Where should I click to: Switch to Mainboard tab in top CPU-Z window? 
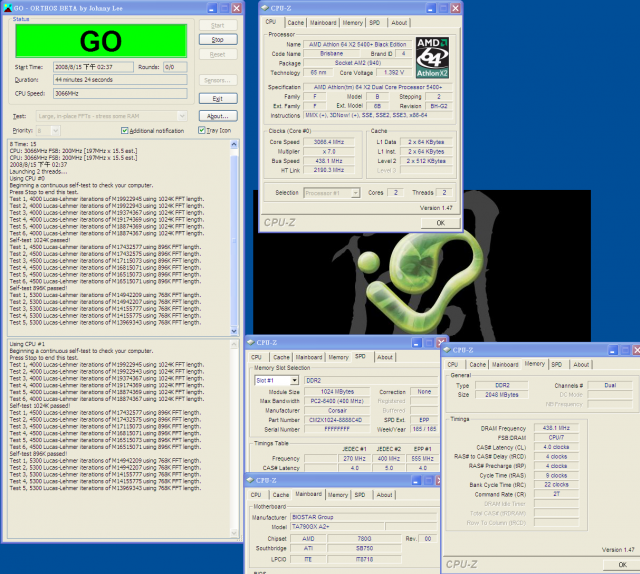point(323,22)
